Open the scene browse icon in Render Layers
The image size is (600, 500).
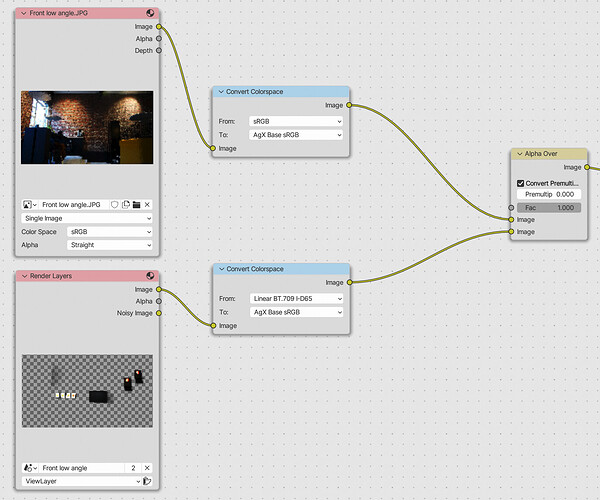point(30,468)
